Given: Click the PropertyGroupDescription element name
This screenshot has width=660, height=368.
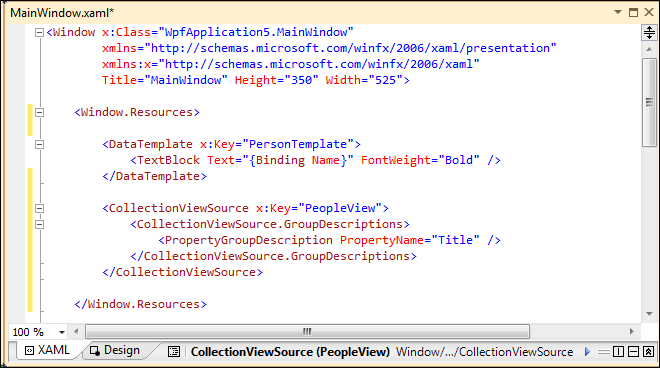Looking at the screenshot, I should point(249,240).
